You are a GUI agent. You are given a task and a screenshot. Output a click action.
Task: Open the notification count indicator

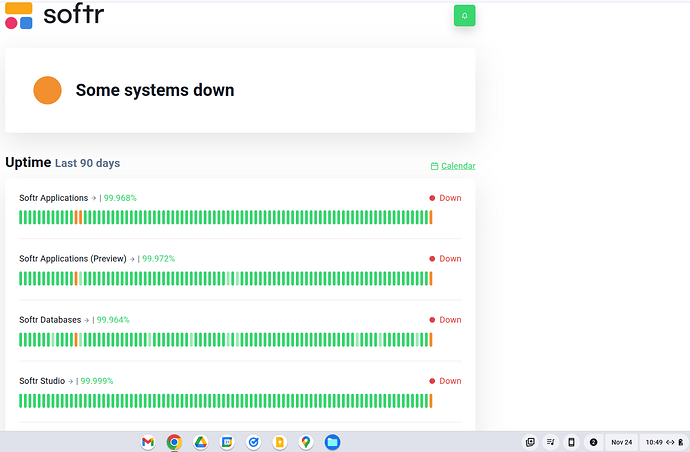[593, 442]
